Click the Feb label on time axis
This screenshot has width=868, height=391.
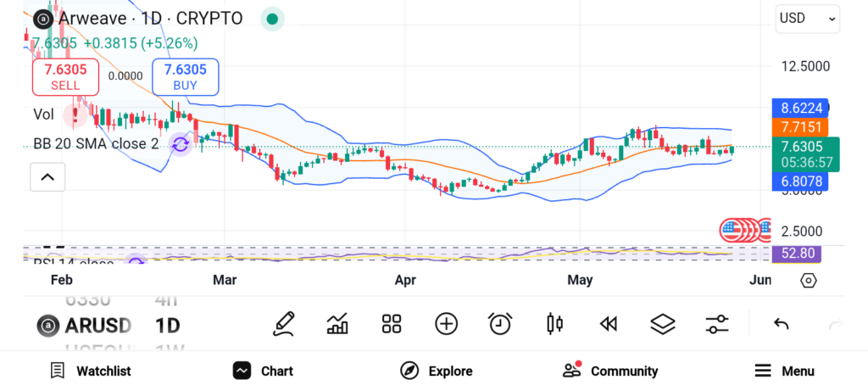pos(61,280)
